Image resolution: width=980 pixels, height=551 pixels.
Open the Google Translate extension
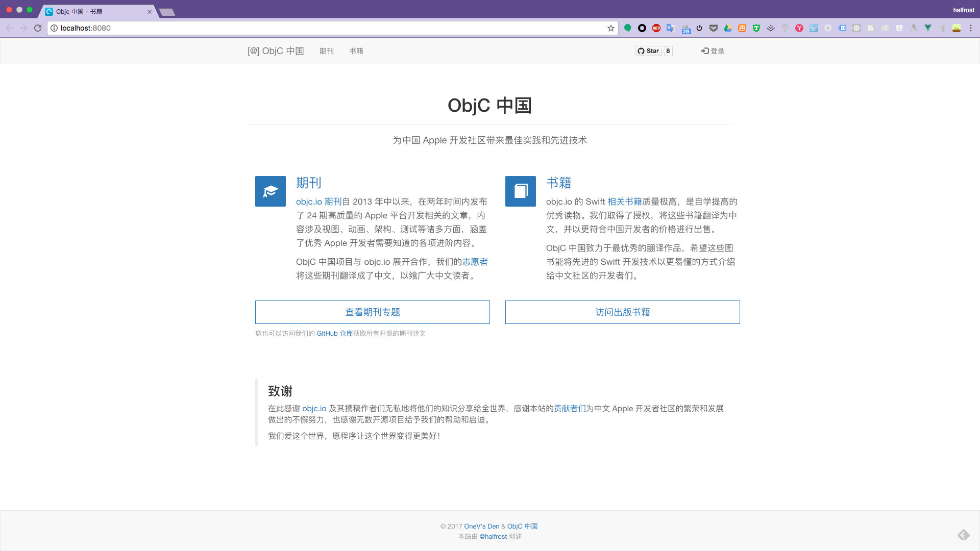click(671, 28)
